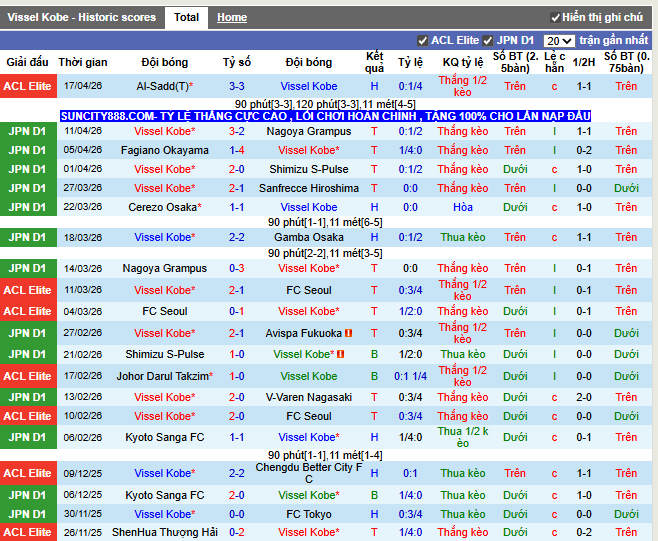Click JPN D1 badge on 11/04/26 row
The image size is (658, 541).
[x=27, y=131]
